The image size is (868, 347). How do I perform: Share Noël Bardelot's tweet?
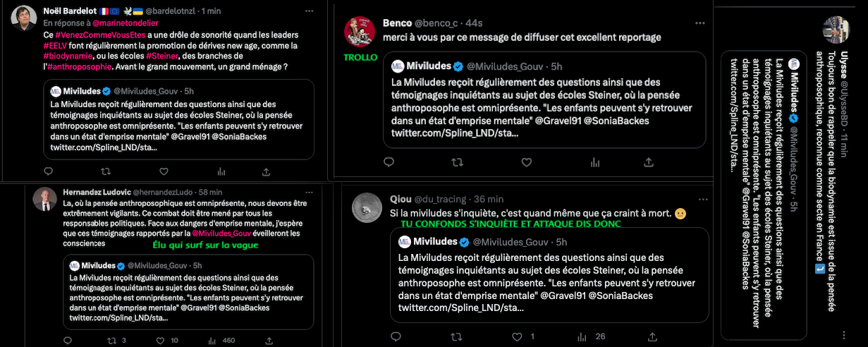pyautogui.click(x=267, y=171)
